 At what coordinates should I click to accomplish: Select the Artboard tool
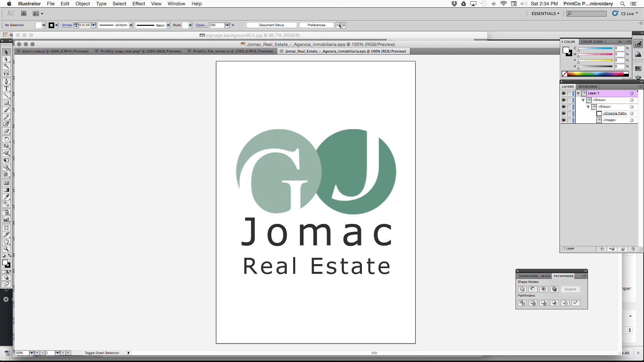[6, 228]
